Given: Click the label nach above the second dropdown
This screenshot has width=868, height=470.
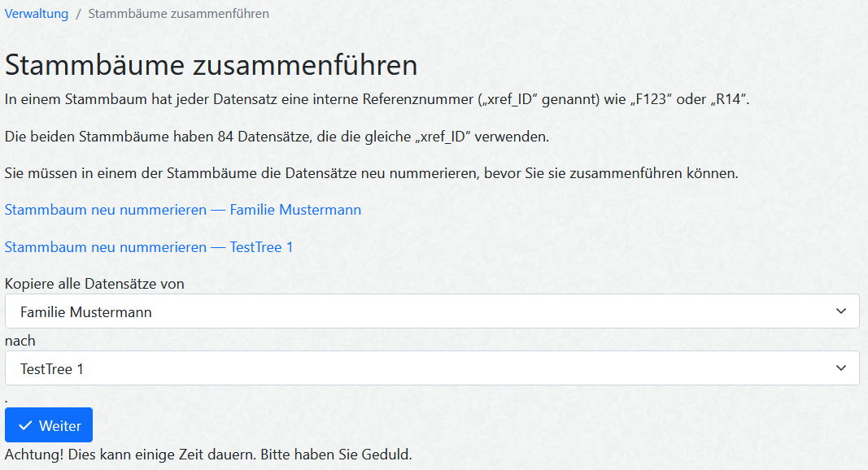Looking at the screenshot, I should [20, 341].
